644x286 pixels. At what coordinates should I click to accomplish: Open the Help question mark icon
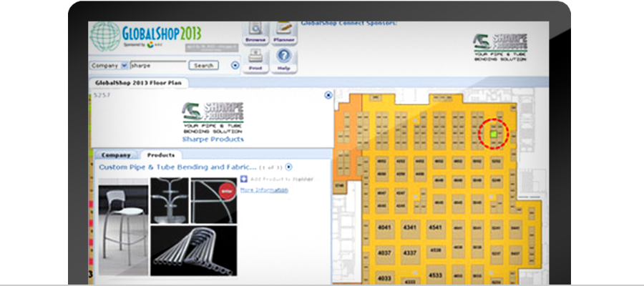[x=284, y=60]
